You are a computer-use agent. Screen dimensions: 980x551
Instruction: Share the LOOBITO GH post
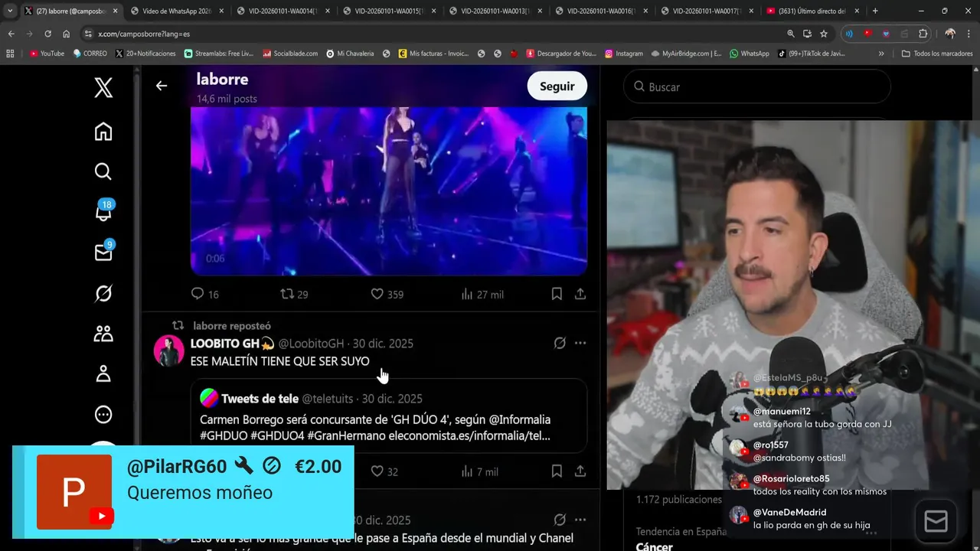coord(580,471)
